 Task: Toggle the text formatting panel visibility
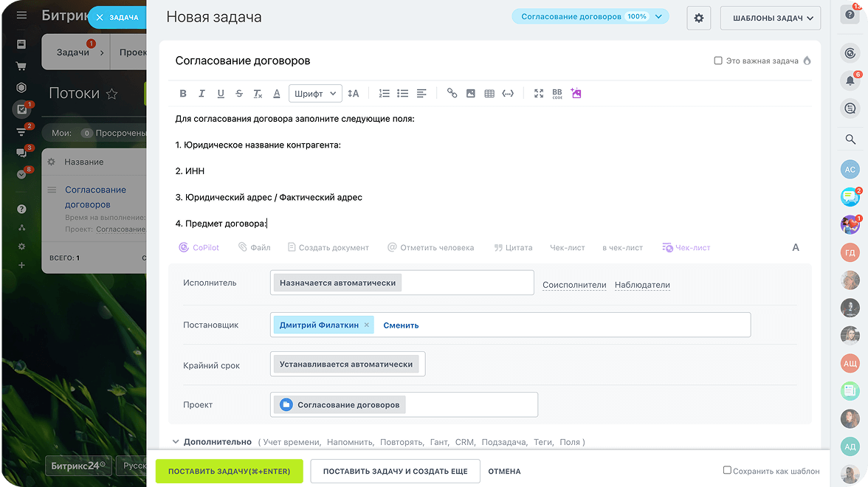click(796, 248)
